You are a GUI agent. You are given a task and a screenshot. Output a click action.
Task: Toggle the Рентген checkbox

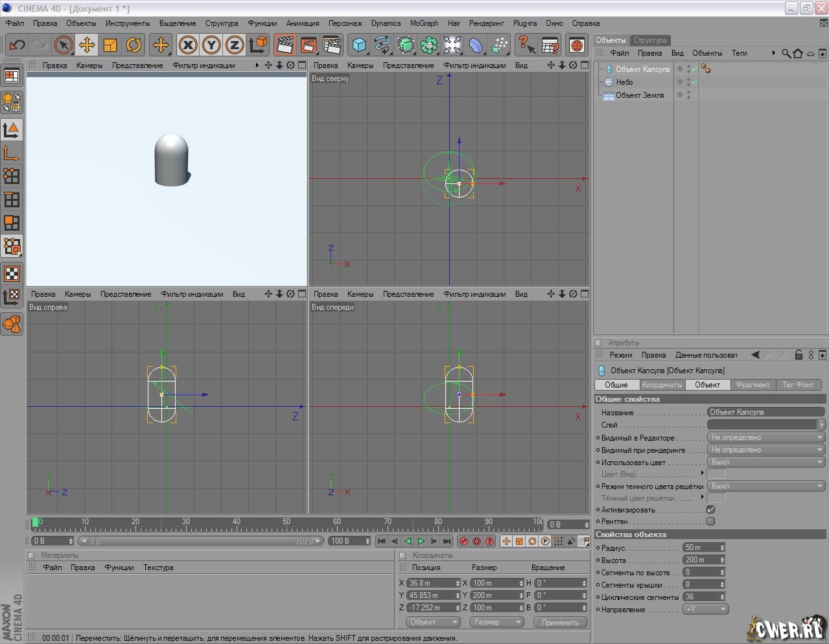tap(710, 522)
